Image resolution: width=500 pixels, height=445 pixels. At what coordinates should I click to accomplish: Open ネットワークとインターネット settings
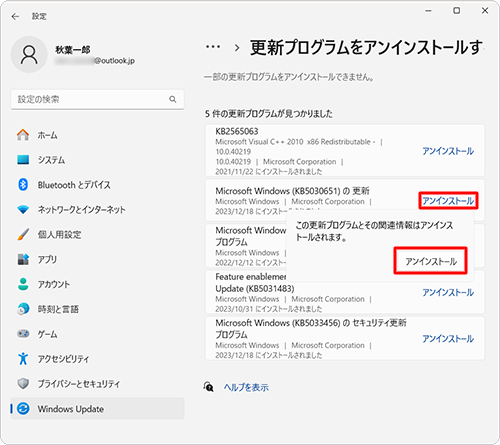(97, 209)
